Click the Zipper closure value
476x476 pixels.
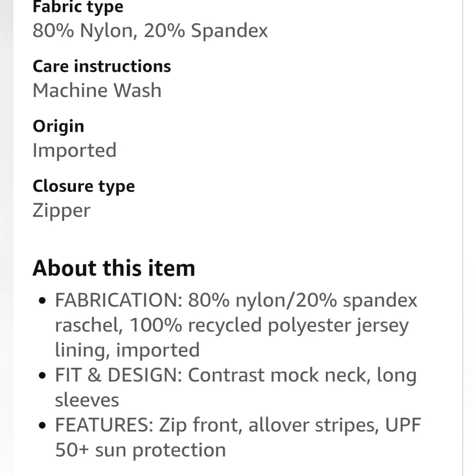pyautogui.click(x=61, y=210)
